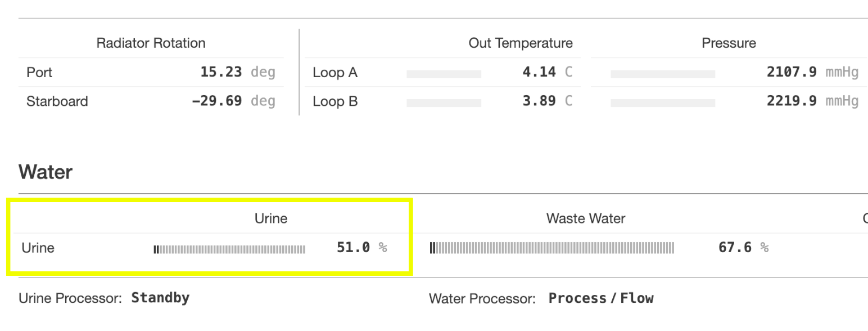
Task: Click the Waste Water level bar
Action: click(x=551, y=248)
